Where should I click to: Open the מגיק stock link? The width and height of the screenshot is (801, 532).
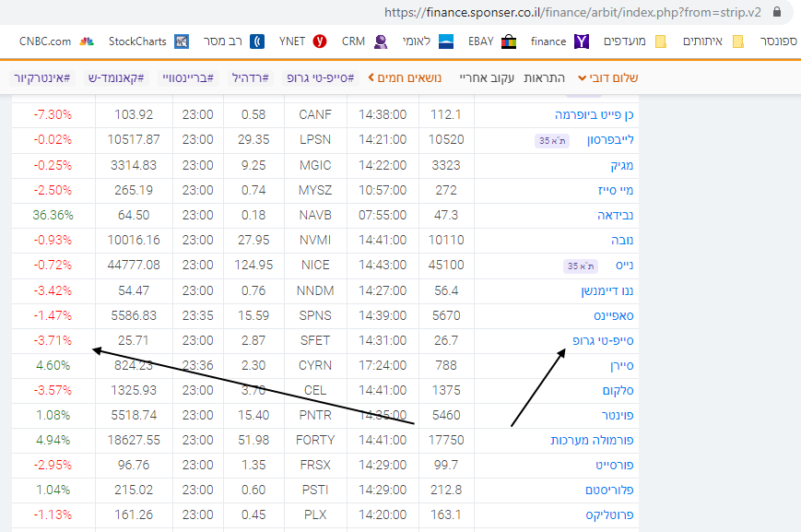coord(621,165)
